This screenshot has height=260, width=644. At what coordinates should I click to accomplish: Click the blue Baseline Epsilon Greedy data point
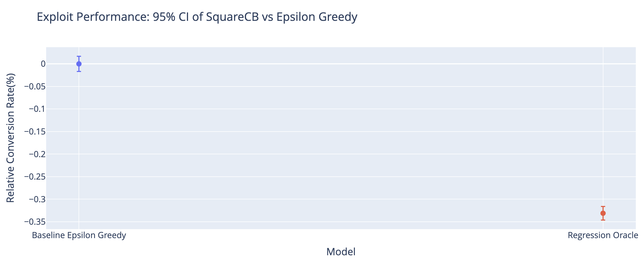click(x=79, y=64)
